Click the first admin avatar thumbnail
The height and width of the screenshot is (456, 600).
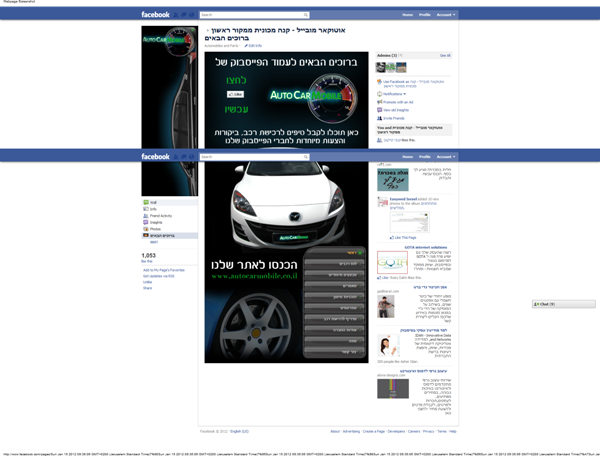tap(381, 68)
